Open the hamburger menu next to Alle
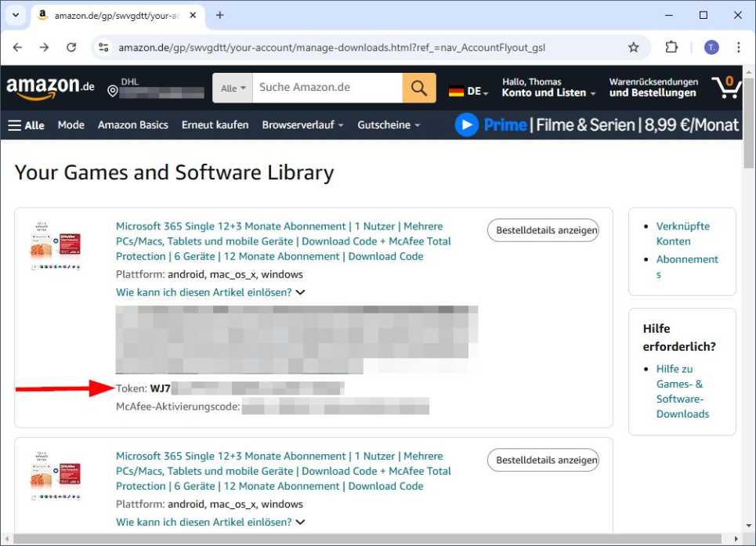The image size is (756, 546). coord(16,124)
